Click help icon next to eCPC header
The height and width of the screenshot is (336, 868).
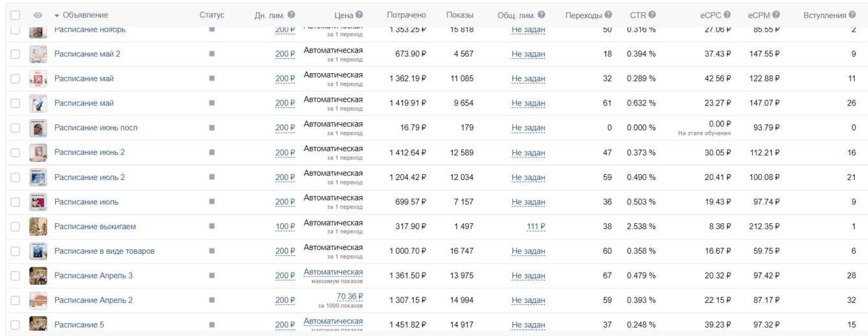(727, 15)
